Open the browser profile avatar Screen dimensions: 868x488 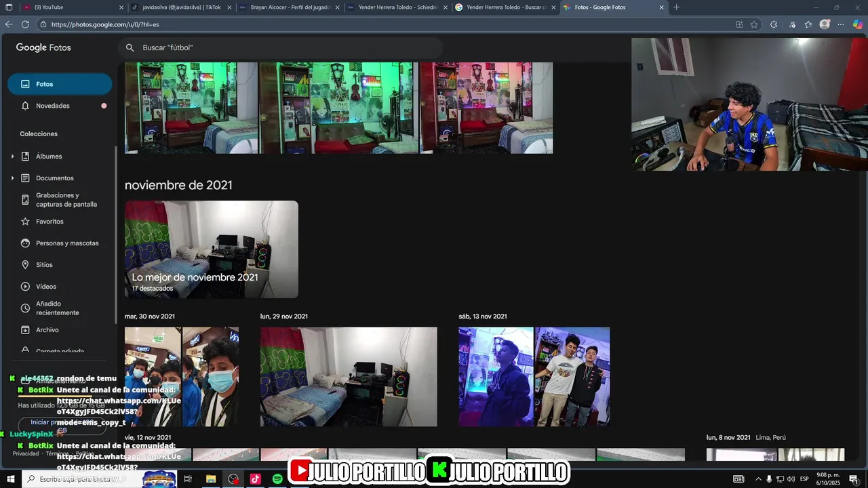[825, 24]
